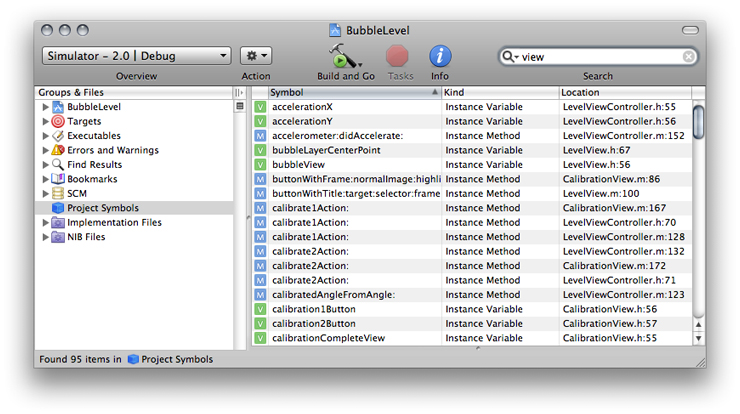Open the Action gear dropdown menu
Image resolution: width=740 pixels, height=414 pixels.
click(x=256, y=56)
